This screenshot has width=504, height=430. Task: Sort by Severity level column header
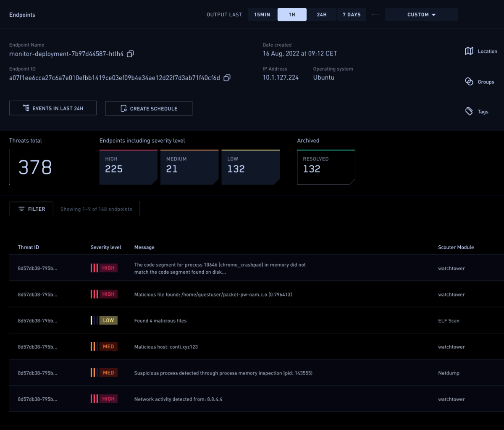tap(106, 247)
